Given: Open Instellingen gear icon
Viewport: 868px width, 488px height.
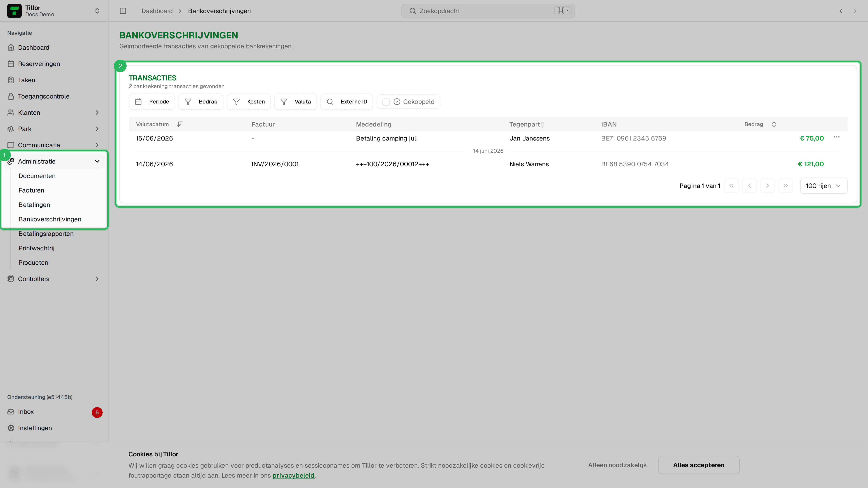Looking at the screenshot, I should click(11, 428).
